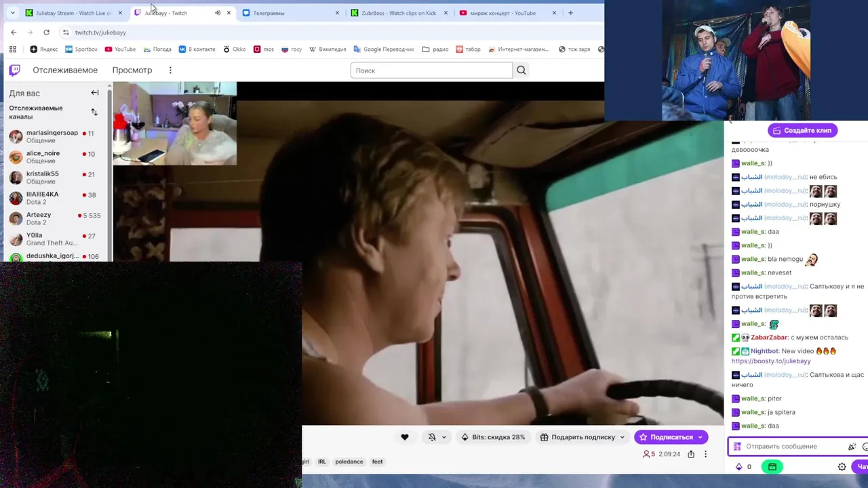This screenshot has width=868, height=488.
Task: Click Создайте клип button
Action: pos(802,130)
